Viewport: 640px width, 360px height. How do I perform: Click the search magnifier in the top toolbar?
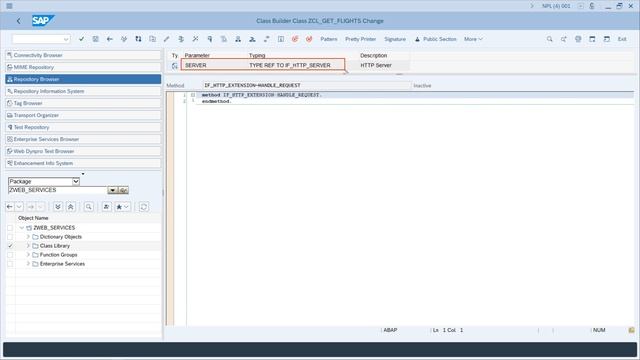pyautogui.click(x=549, y=39)
